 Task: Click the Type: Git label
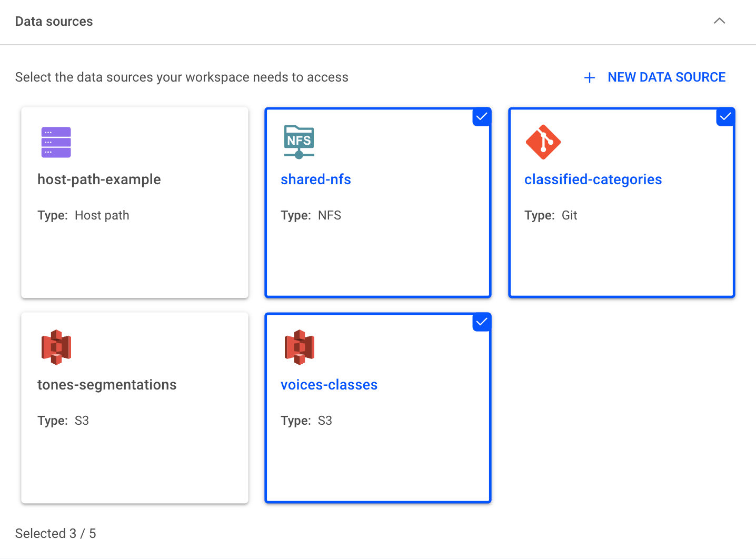(551, 215)
